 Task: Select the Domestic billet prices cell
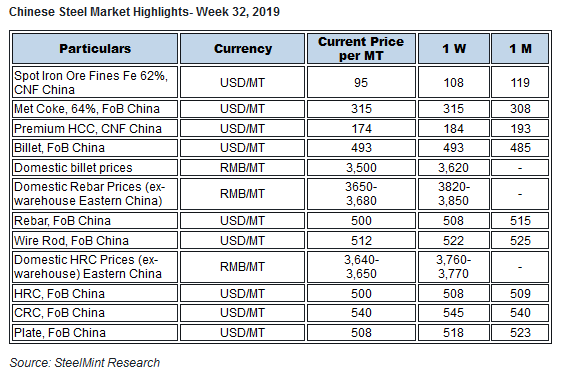click(x=95, y=168)
